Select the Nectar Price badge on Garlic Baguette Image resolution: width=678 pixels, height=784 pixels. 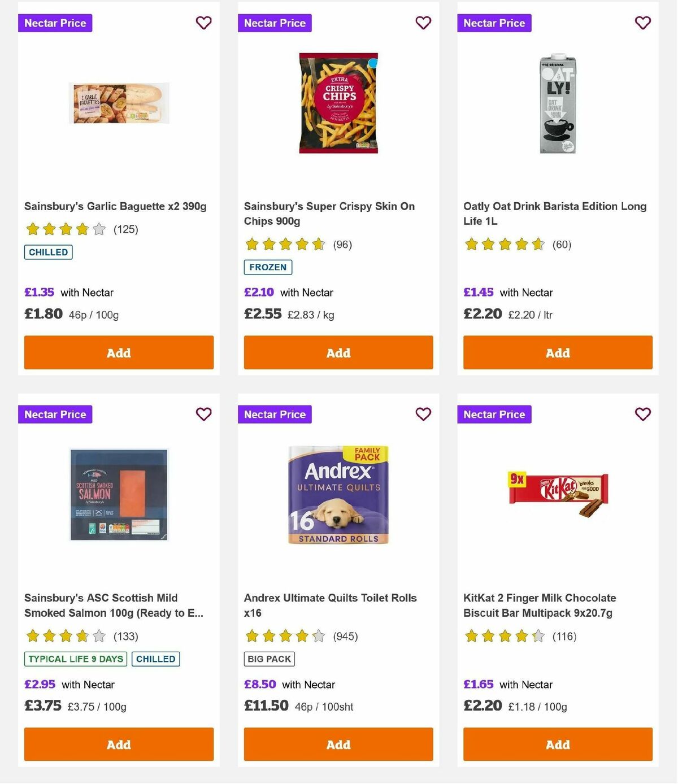pos(55,23)
